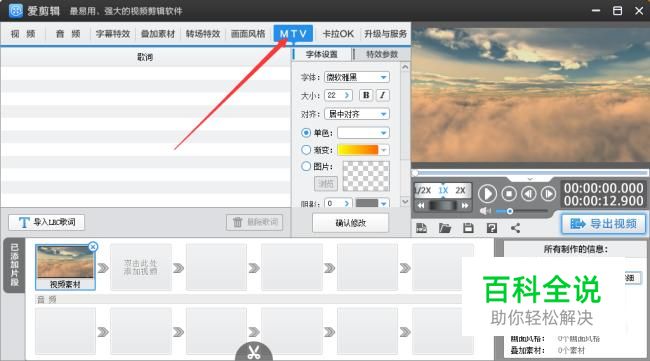Viewport: 650px width, 361px height.
Task: Open the 渐变 gradient dropdown
Action: (x=383, y=150)
